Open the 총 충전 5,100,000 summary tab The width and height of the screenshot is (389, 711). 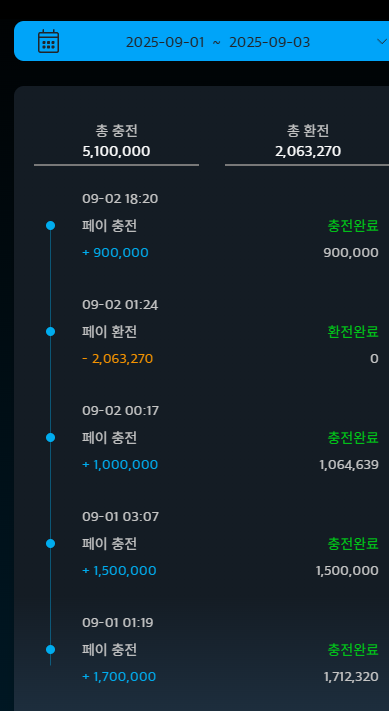point(116,141)
